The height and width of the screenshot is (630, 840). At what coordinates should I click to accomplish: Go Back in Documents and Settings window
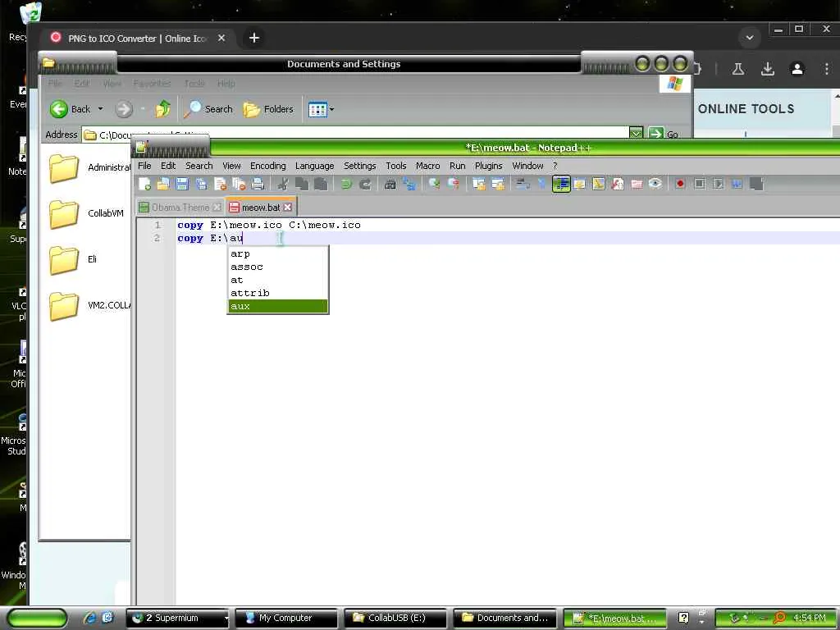[71, 109]
